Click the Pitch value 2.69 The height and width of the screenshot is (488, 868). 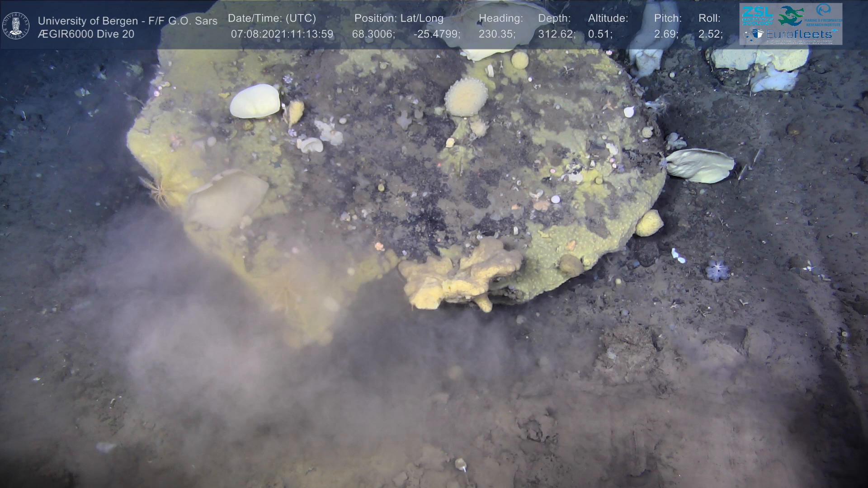[x=666, y=34]
